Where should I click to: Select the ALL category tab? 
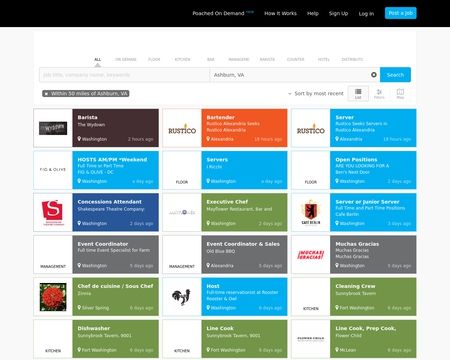tap(97, 59)
